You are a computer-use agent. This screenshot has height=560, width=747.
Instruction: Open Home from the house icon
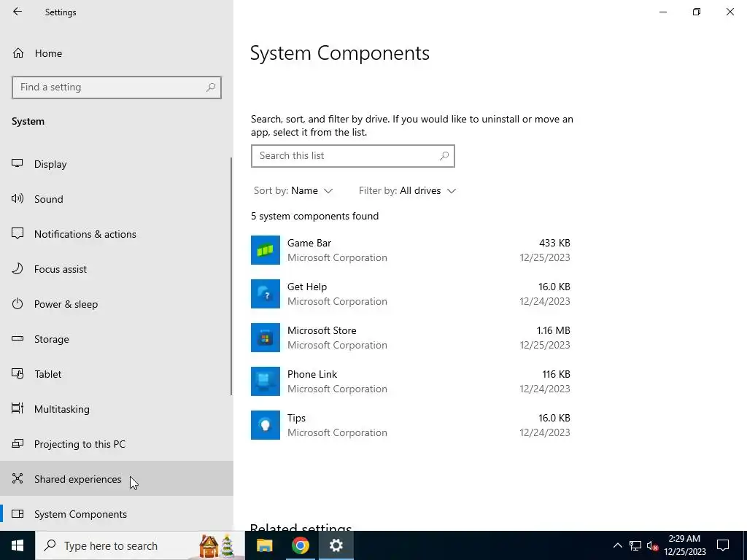(x=18, y=52)
